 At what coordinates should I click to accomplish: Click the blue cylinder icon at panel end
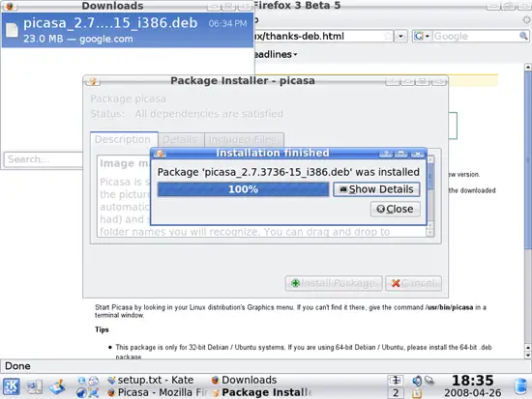point(521,386)
